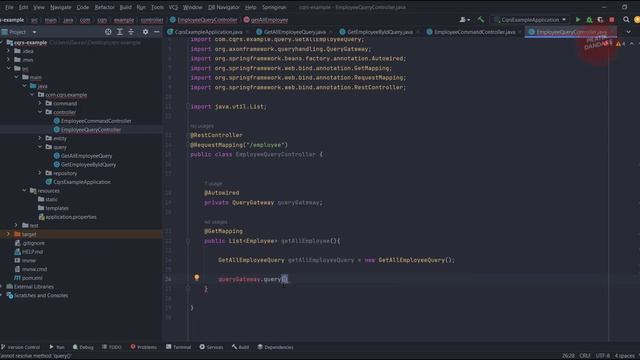Hide the Project tool window

pyautogui.click(x=157, y=32)
